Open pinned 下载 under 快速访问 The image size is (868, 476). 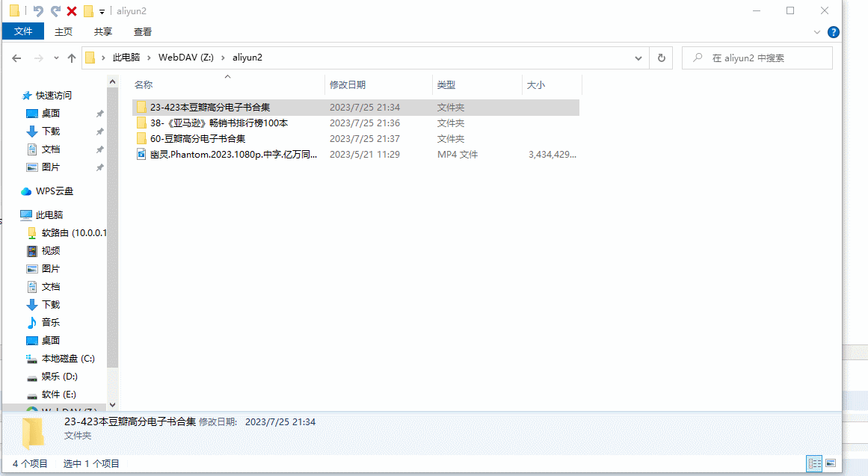coord(50,132)
